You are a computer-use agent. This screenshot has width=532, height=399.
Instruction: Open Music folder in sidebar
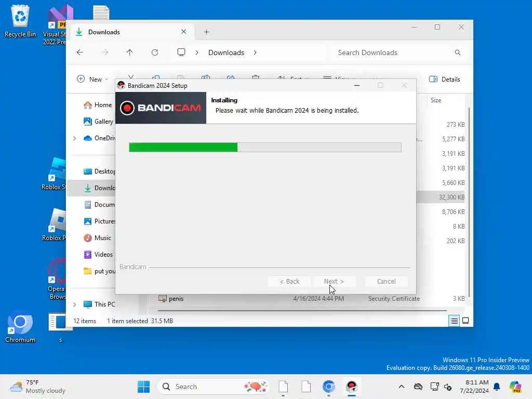(x=97, y=238)
